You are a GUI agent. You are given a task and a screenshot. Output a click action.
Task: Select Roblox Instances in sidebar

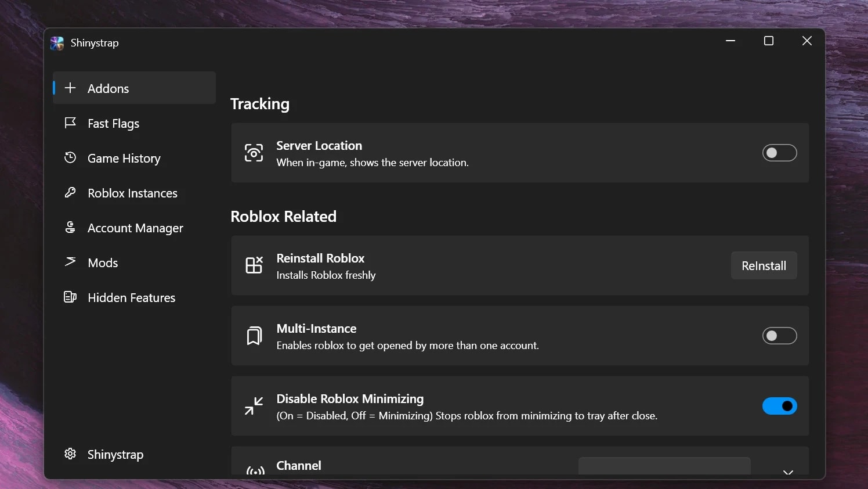134,193
